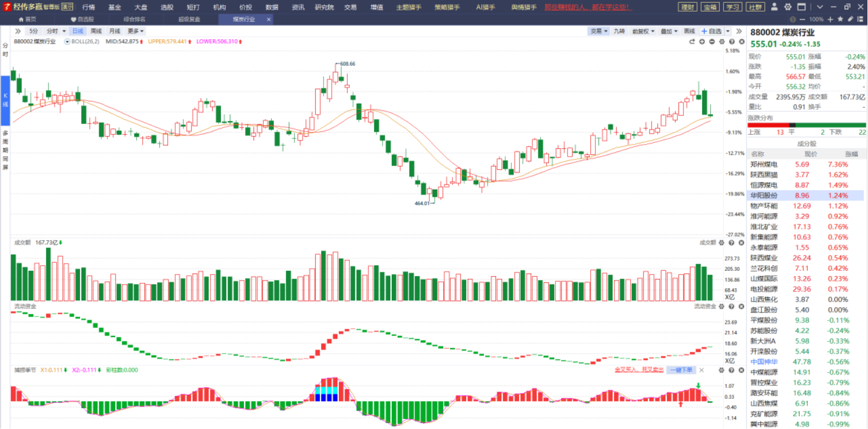Click the pencil edit icon
The height and width of the screenshot is (429, 868).
click(850, 19)
